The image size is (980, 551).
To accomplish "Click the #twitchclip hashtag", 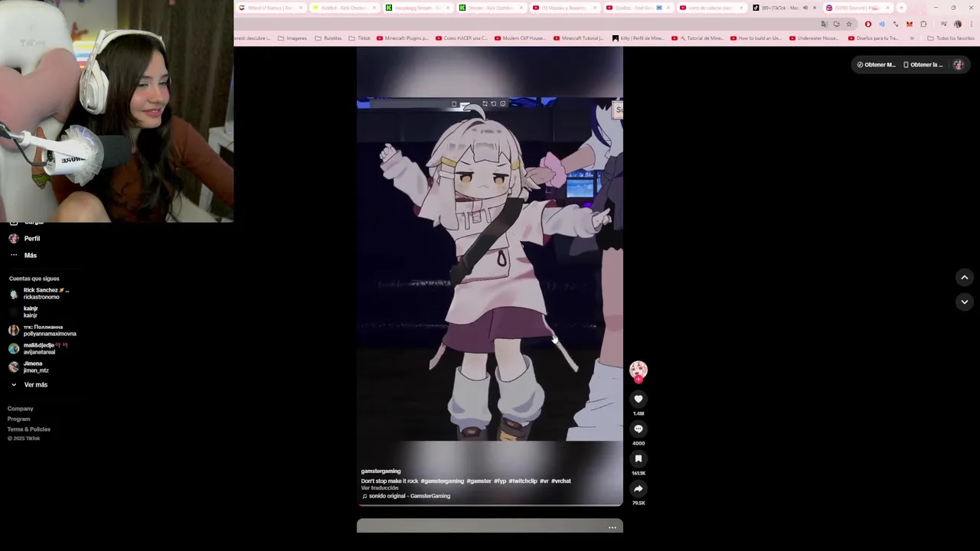I will (523, 481).
